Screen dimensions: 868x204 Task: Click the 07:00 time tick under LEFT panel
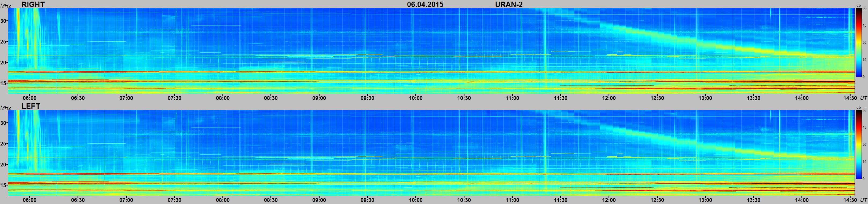pos(126,200)
